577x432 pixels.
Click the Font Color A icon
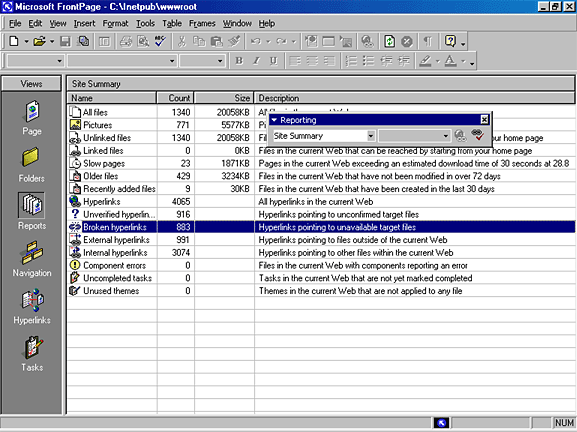tap(450, 61)
